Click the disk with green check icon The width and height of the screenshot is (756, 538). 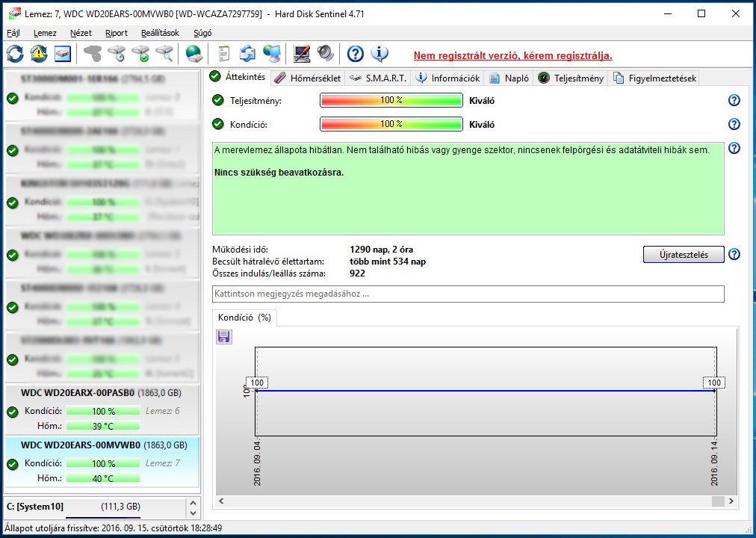(140, 54)
